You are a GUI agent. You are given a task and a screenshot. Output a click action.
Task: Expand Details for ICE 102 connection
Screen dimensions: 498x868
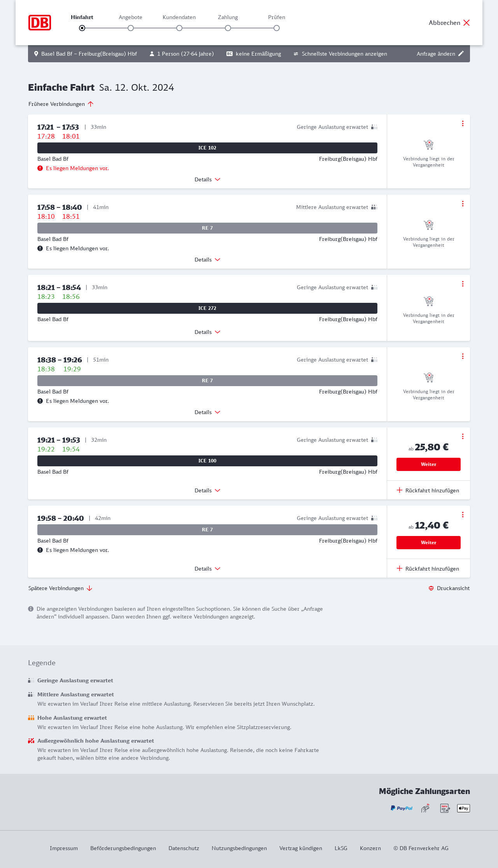207,179
